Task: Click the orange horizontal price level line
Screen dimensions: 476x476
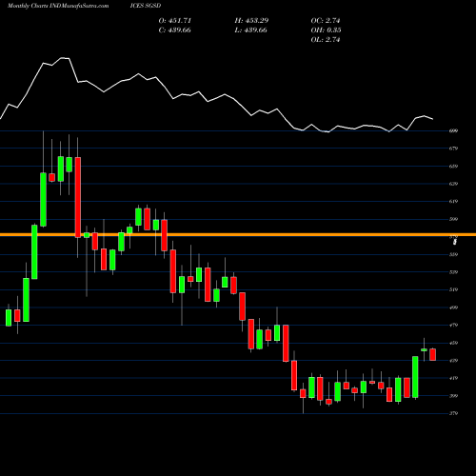Action: coord(238,235)
